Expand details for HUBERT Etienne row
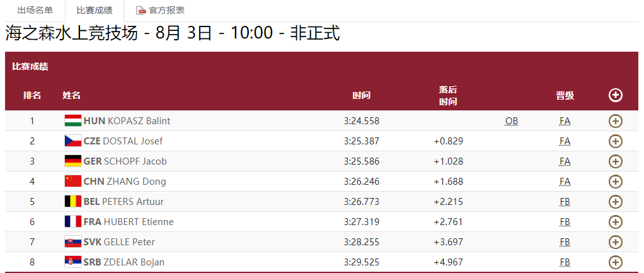Image resolution: width=644 pixels, height=273 pixels. (x=616, y=222)
